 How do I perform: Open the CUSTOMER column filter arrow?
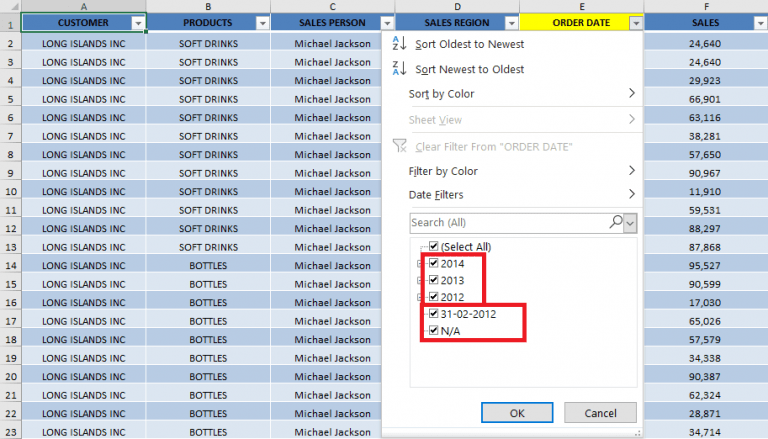[x=138, y=22]
